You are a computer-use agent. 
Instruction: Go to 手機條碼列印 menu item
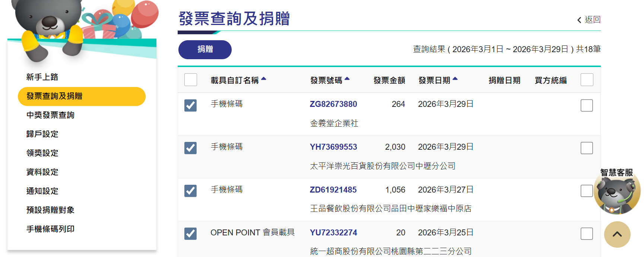(50, 229)
